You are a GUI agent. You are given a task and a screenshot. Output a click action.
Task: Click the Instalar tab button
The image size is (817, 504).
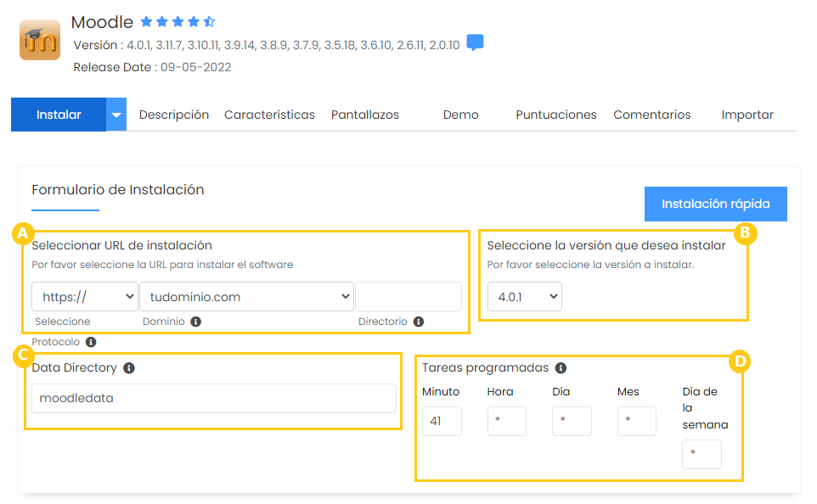pos(59,115)
